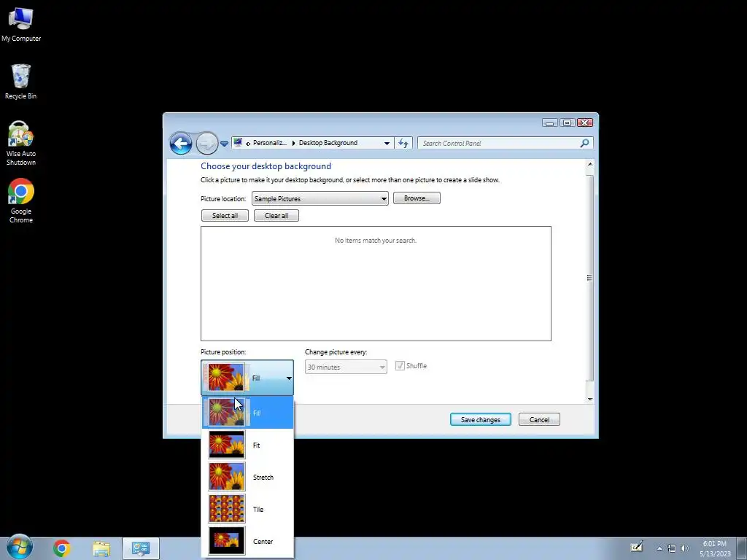
Task: Click the pen input tray icon
Action: tap(637, 548)
